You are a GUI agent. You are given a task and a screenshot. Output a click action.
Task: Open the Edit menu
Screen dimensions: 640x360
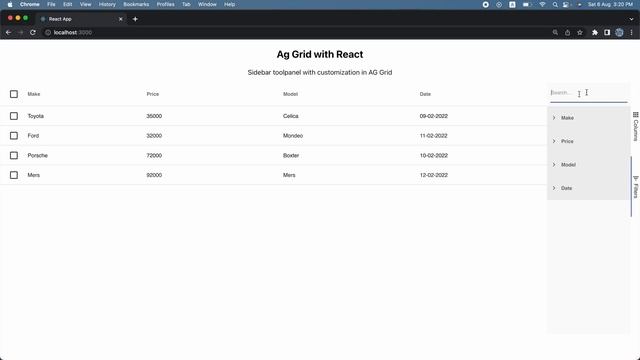68,4
